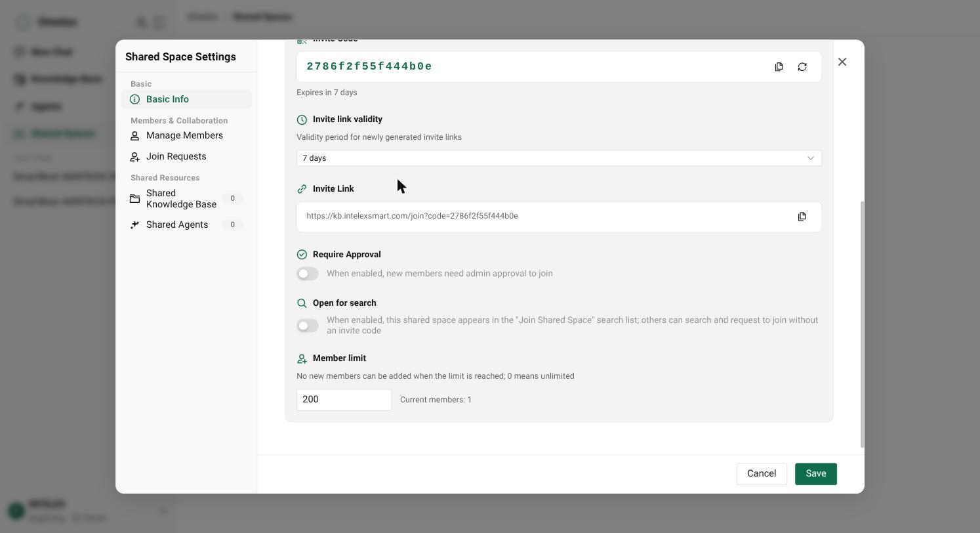
Task: Close the Shared Space Settings dialog
Action: tap(842, 62)
